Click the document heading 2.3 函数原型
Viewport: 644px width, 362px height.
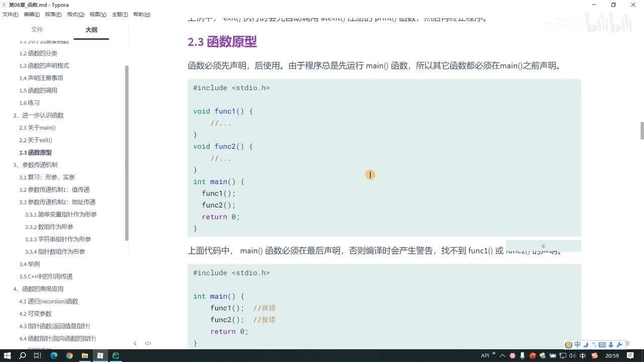click(222, 42)
